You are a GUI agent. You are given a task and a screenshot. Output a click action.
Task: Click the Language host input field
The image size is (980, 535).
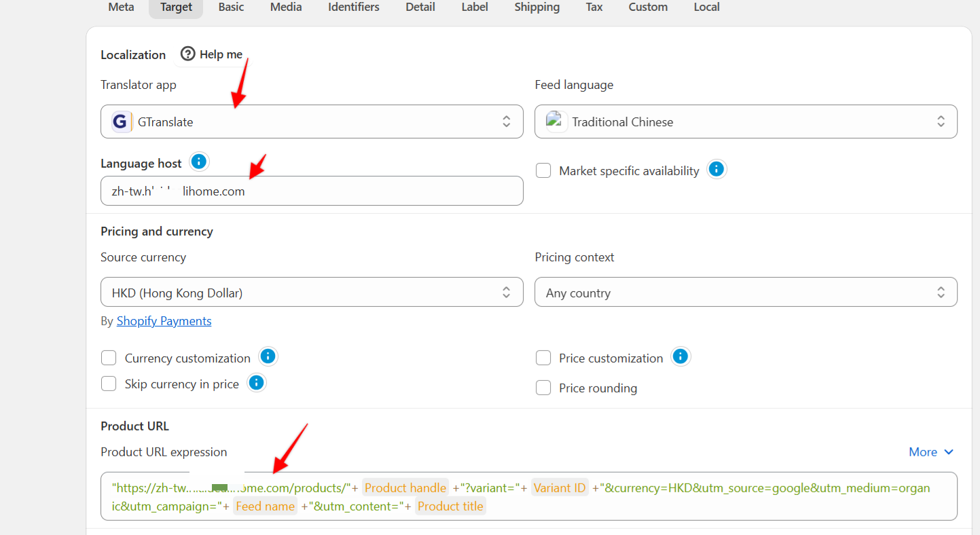pos(312,191)
